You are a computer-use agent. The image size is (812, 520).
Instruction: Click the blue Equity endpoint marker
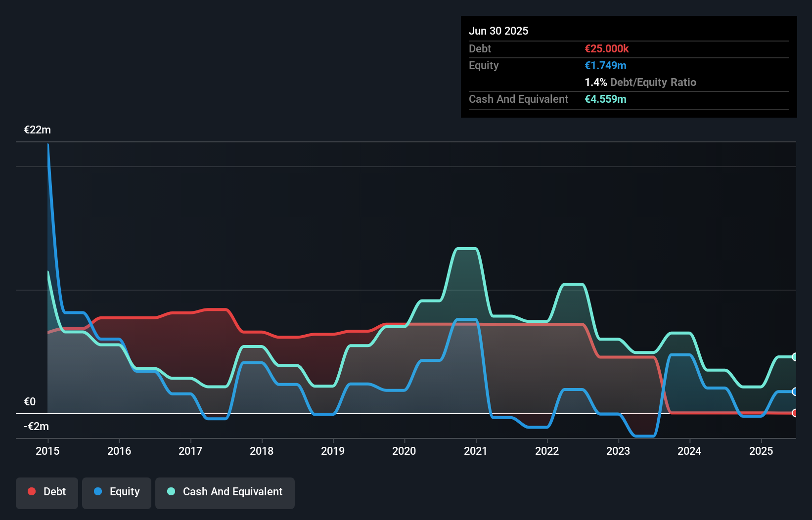(x=795, y=391)
